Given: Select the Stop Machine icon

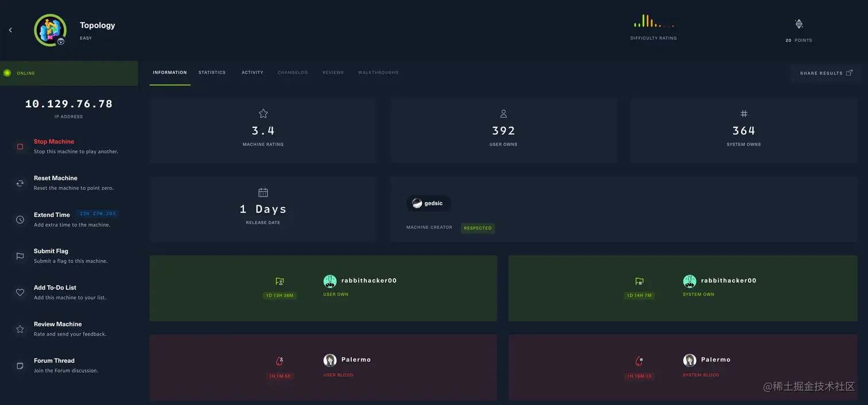Looking at the screenshot, I should [x=20, y=146].
